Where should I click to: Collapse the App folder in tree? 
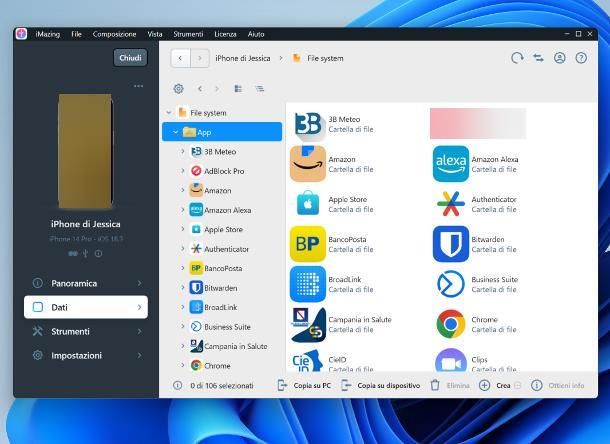click(175, 132)
